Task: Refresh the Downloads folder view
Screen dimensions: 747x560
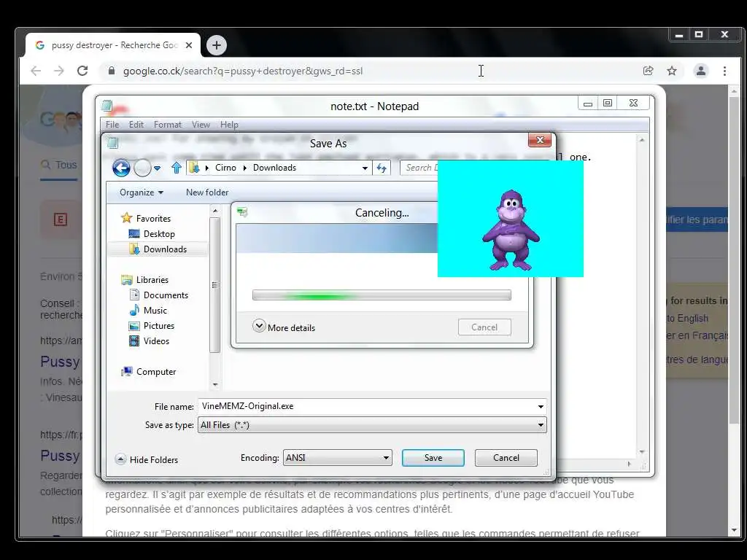Action: pos(382,168)
